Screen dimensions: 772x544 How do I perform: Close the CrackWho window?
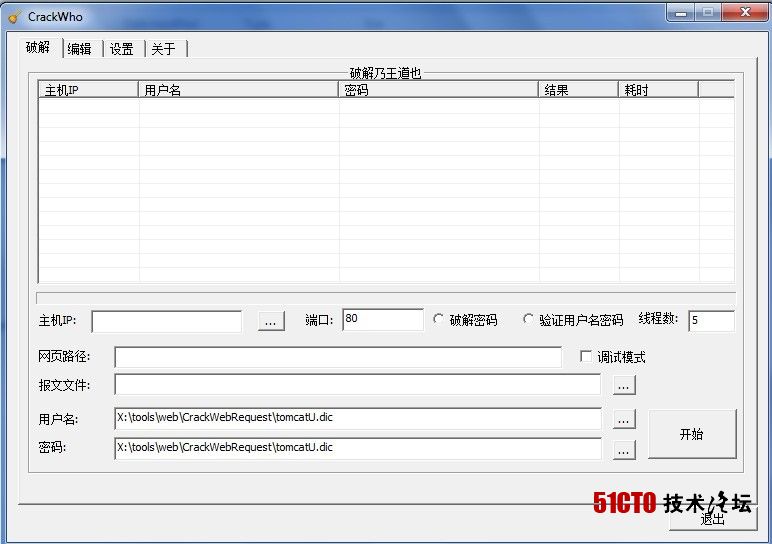745,12
